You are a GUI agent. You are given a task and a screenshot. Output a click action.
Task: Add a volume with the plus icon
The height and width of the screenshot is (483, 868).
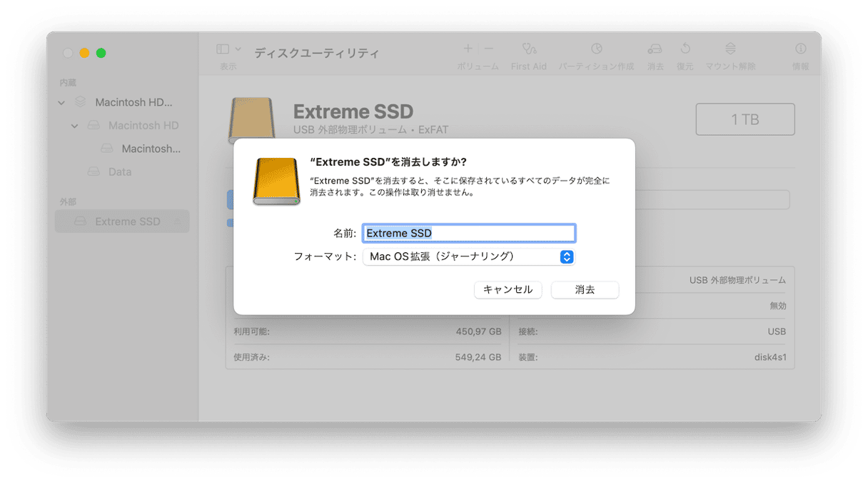click(x=468, y=49)
